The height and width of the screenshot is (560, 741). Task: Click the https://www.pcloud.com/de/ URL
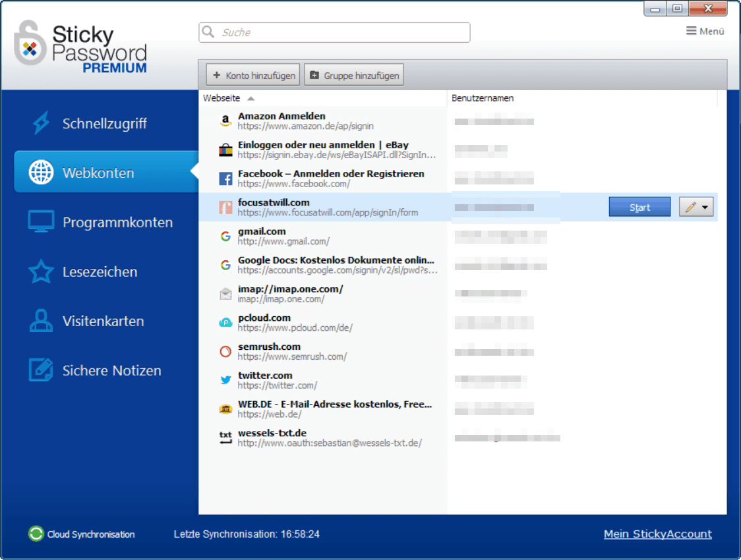pyautogui.click(x=295, y=327)
